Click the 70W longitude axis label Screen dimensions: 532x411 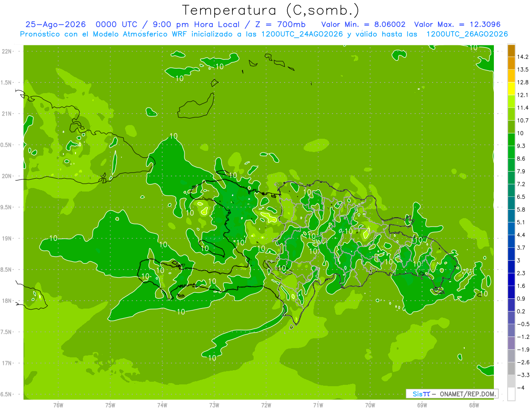pyautogui.click(x=370, y=405)
